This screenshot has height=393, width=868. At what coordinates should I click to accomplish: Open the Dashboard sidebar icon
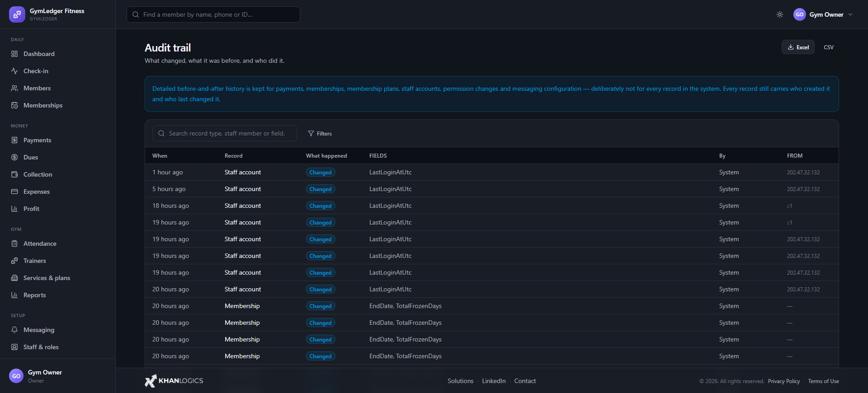[14, 54]
